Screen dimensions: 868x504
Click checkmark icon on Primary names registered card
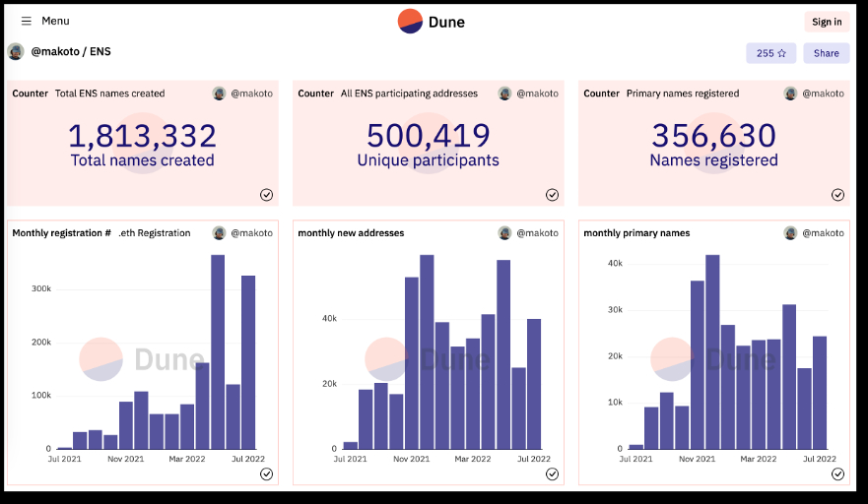[x=837, y=195]
